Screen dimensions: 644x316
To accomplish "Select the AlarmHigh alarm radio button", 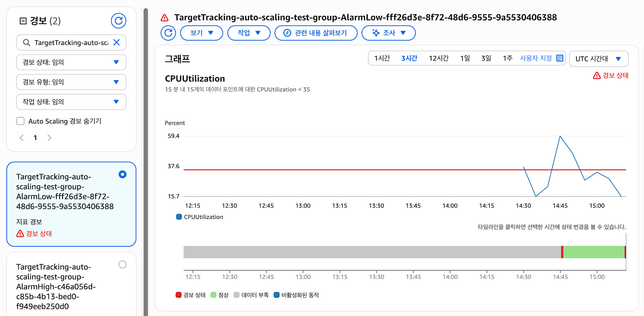I will (122, 264).
